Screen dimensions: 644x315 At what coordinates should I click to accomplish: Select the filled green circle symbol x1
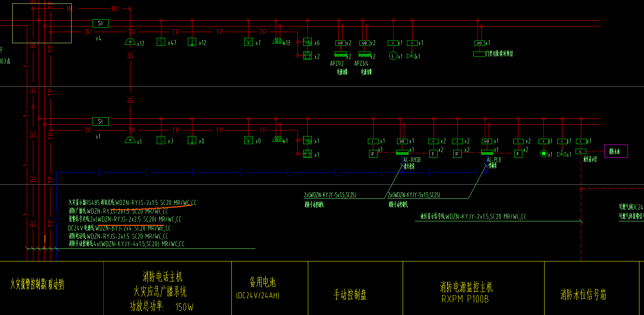click(544, 154)
